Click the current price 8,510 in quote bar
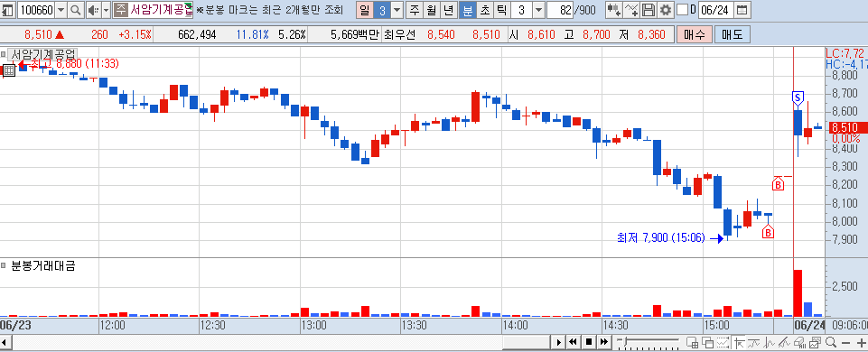The image size is (868, 352). [x=38, y=35]
